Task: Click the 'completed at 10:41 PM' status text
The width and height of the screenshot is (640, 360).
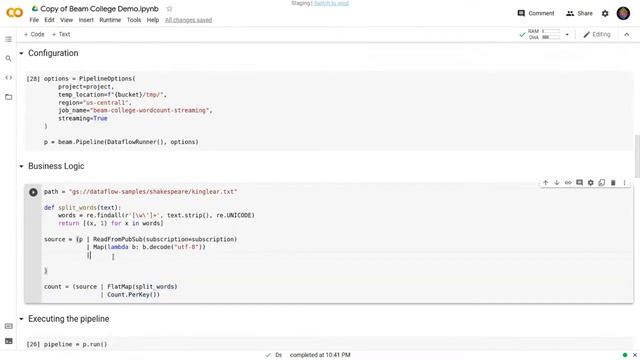Action: pos(320,355)
